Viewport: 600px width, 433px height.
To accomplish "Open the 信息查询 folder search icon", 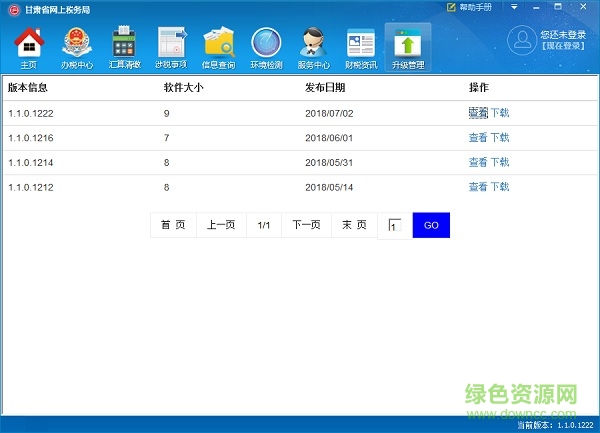I will click(218, 46).
